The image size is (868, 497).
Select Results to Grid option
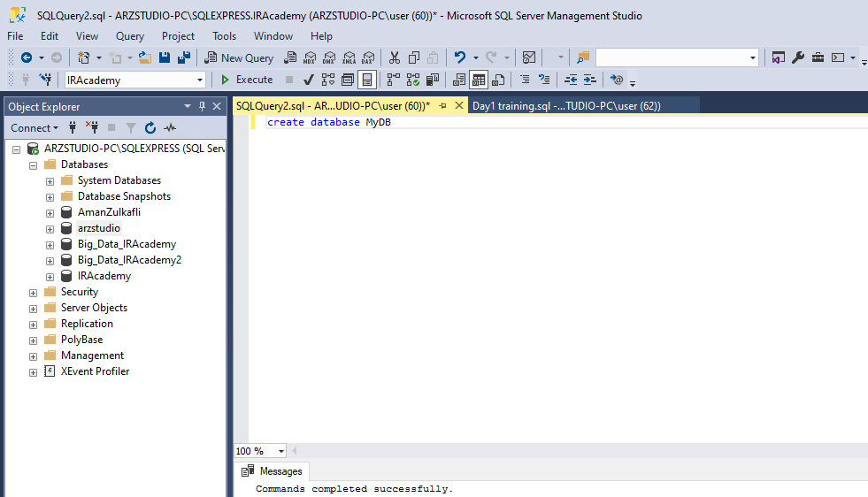click(479, 80)
